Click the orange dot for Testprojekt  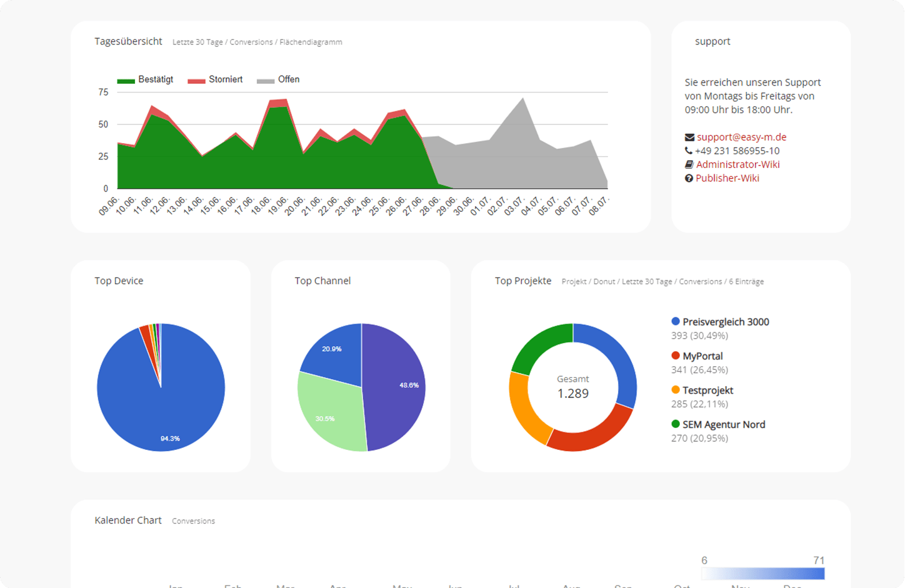click(676, 391)
